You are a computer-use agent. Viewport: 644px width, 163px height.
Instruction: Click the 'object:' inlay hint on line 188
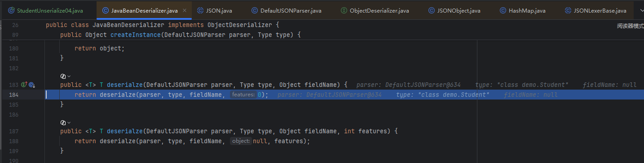241,141
